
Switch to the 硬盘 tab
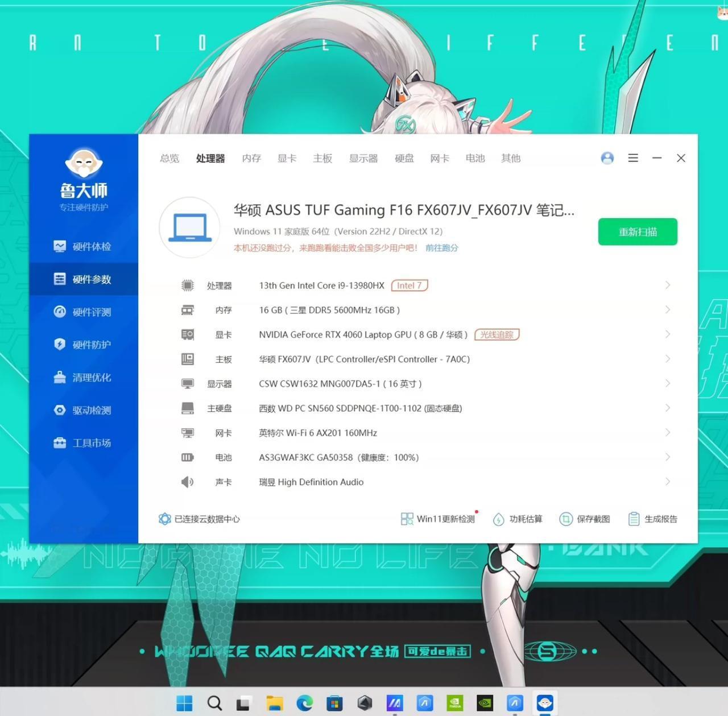coord(404,158)
